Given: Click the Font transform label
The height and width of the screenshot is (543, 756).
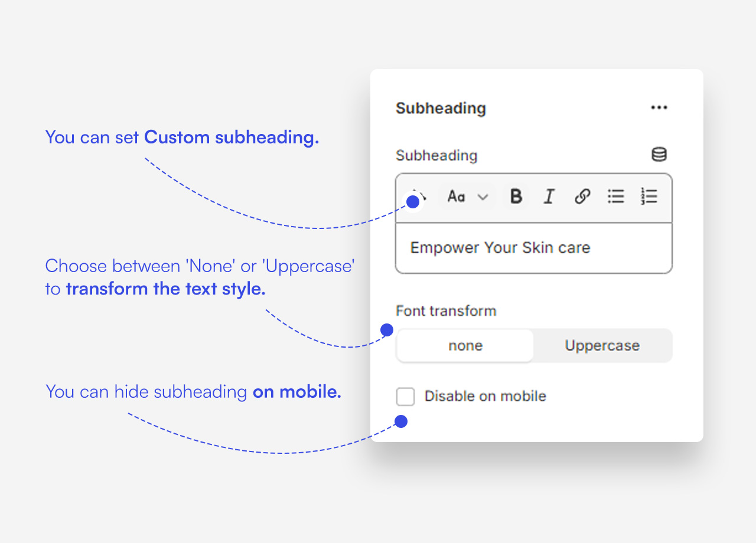Looking at the screenshot, I should 446,311.
